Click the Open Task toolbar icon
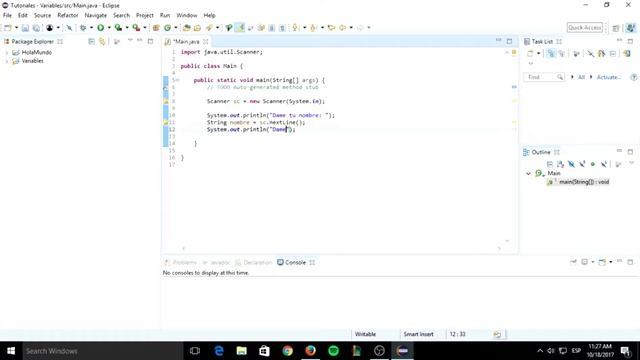This screenshot has height=360, width=640. point(198,28)
